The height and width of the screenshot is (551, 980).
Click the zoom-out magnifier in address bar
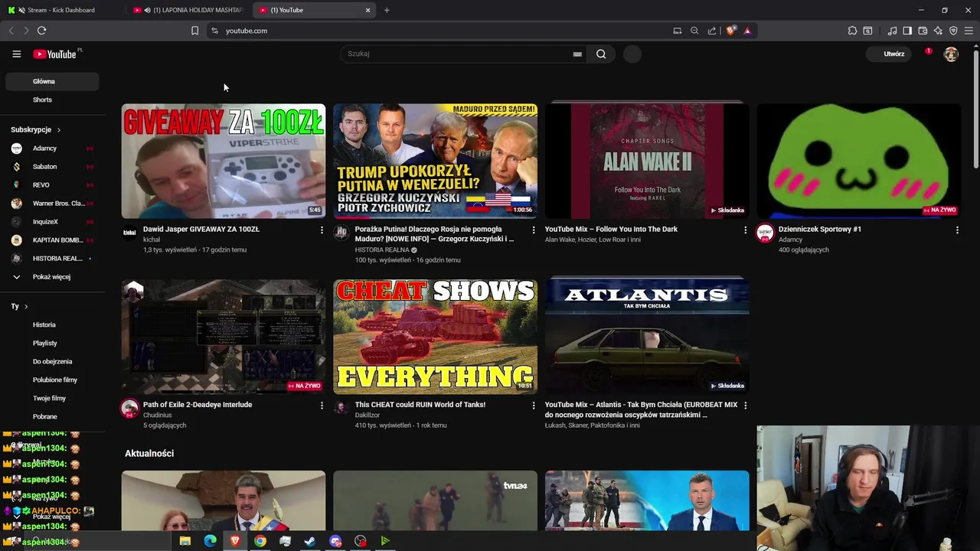pyautogui.click(x=694, y=31)
